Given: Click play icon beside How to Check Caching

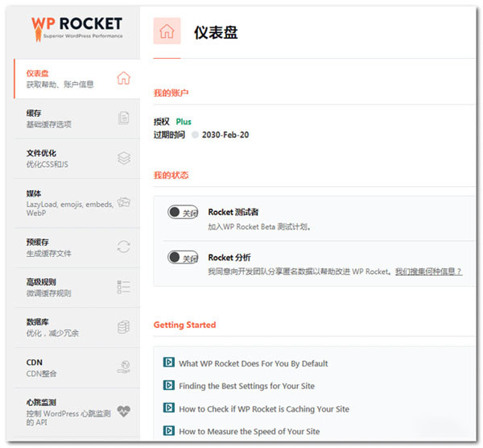Looking at the screenshot, I should pyautogui.click(x=169, y=408).
